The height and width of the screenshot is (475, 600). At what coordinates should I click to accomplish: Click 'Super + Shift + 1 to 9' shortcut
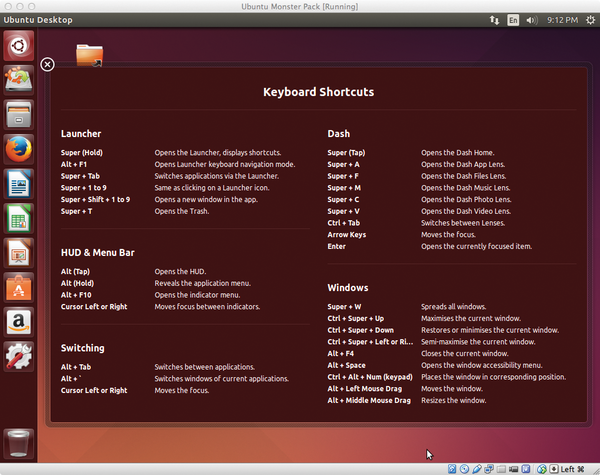[95, 199]
